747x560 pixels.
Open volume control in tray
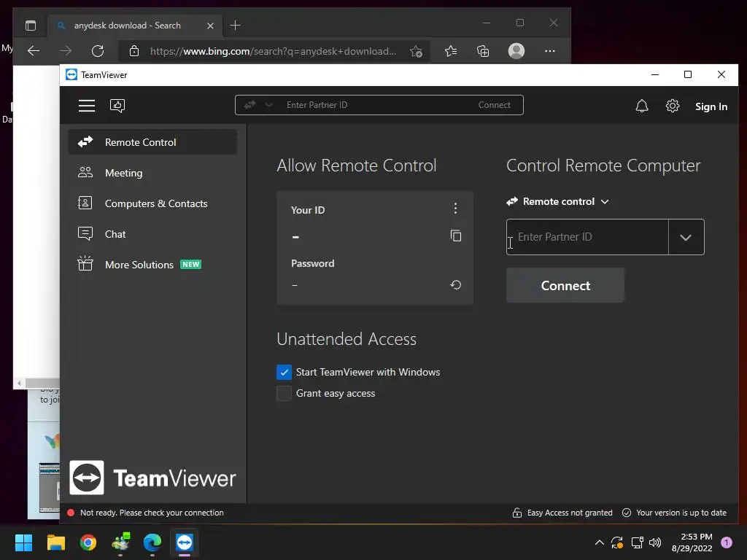pos(655,542)
